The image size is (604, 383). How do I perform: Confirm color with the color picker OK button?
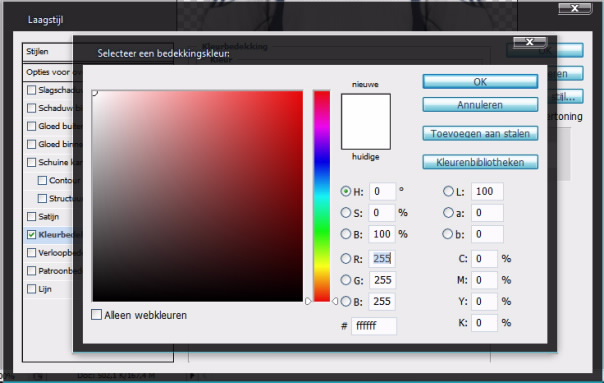[480, 82]
